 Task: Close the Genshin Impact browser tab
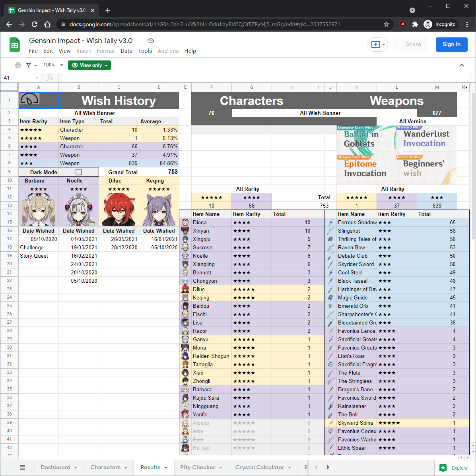[x=93, y=10]
